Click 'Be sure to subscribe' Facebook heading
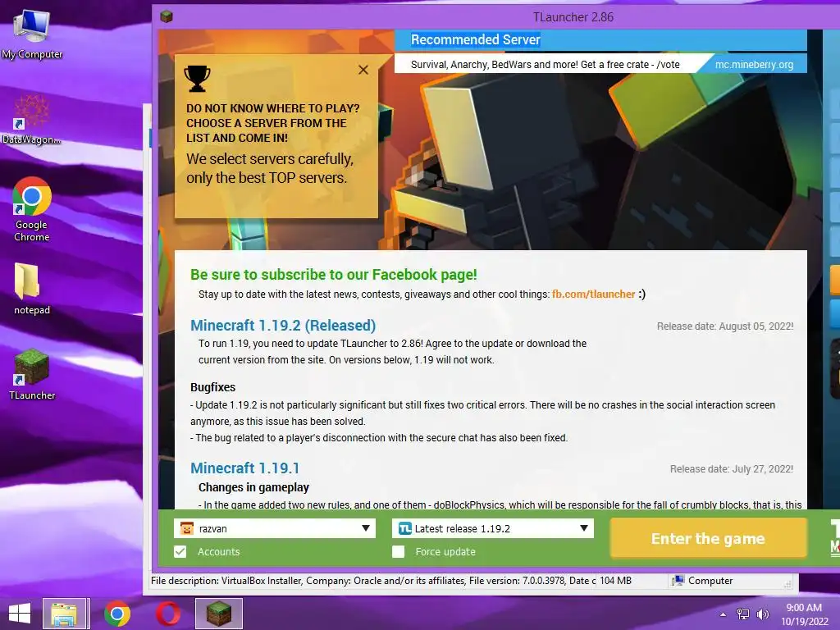Screen dimensions: 840x630 (x=333, y=274)
